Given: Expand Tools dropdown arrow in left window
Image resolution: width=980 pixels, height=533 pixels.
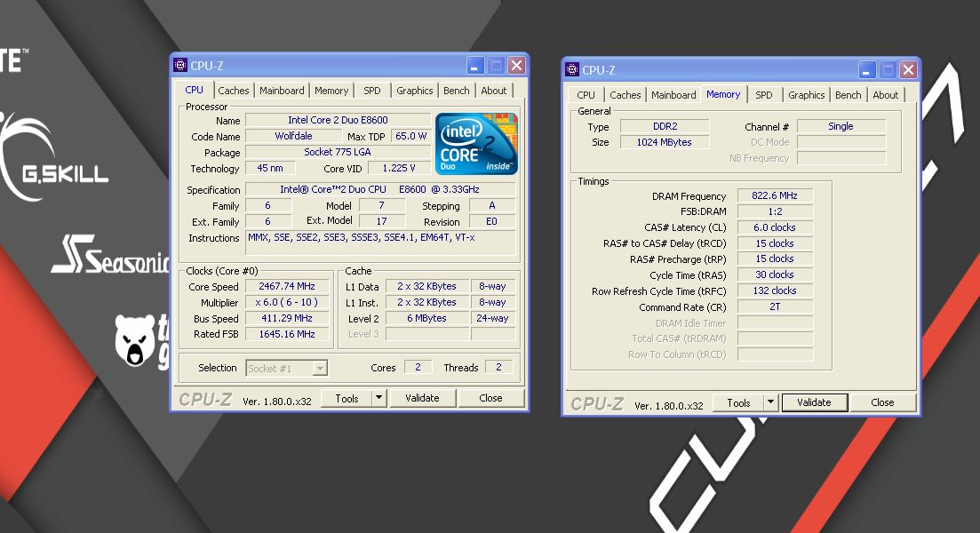Looking at the screenshot, I should 378,398.
